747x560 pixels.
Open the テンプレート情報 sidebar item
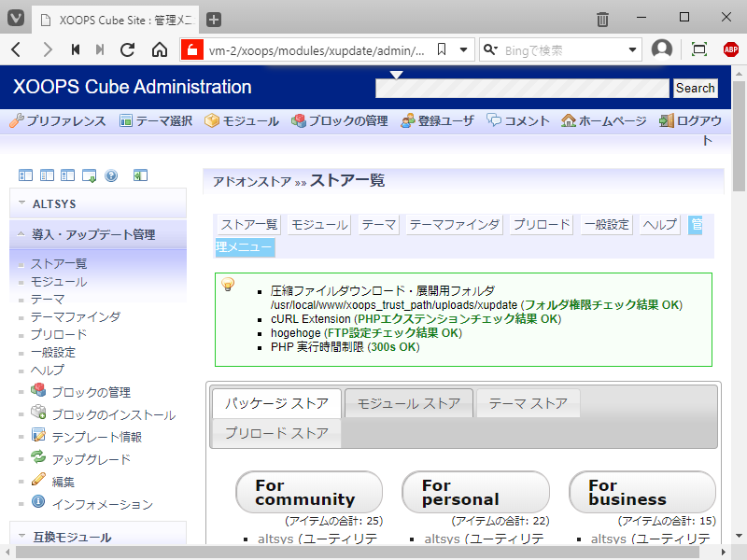[97, 437]
